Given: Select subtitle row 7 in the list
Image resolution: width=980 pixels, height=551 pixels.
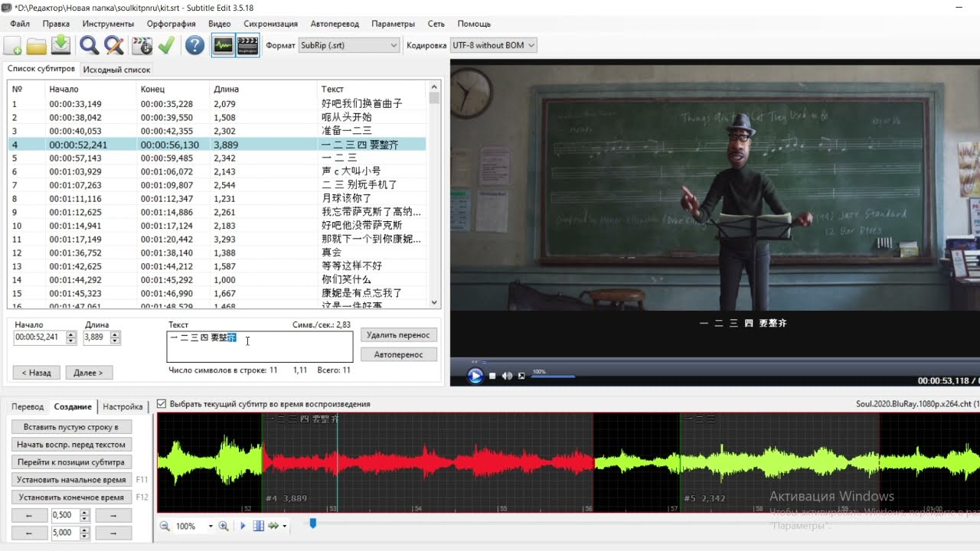Looking at the screenshot, I should coord(217,185).
